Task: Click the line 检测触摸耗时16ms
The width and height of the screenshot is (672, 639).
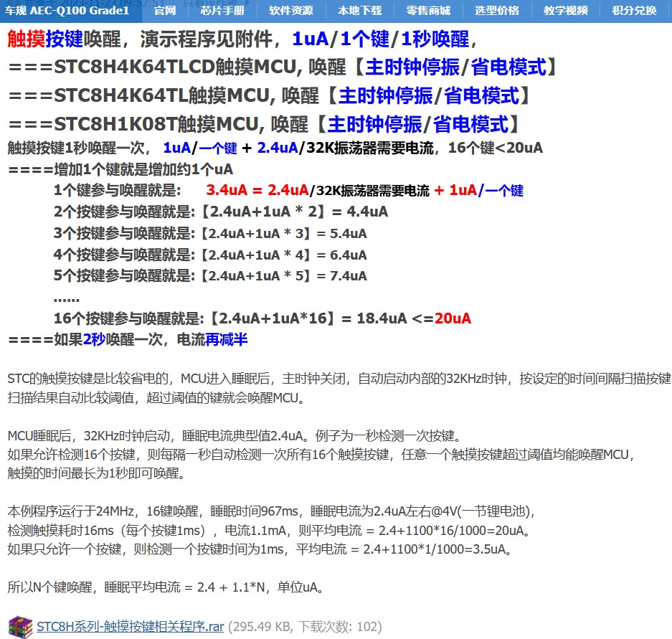Action: (270, 531)
